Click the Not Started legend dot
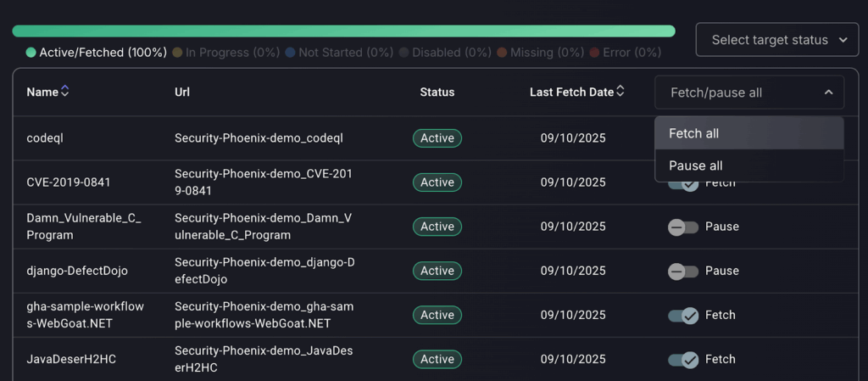 coord(290,53)
